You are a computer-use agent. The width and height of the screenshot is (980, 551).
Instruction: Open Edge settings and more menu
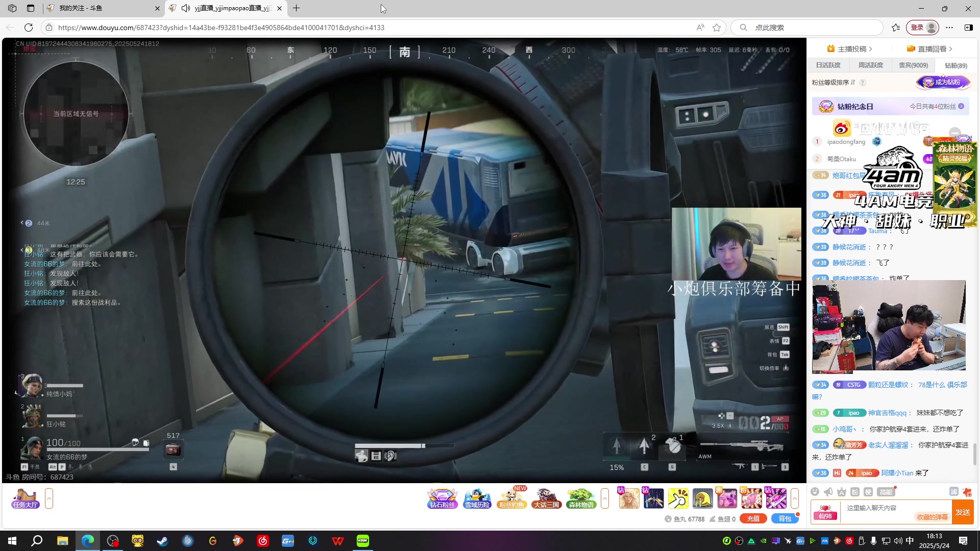pyautogui.click(x=949, y=28)
